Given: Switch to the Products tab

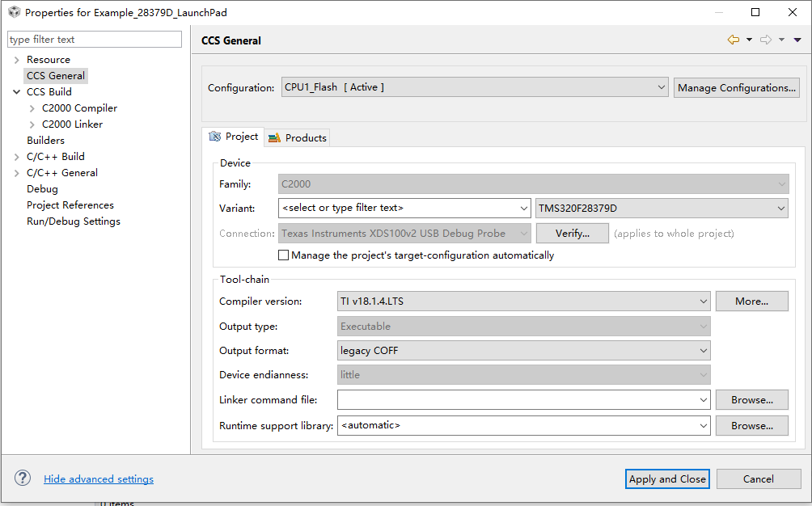Looking at the screenshot, I should pyautogui.click(x=298, y=137).
